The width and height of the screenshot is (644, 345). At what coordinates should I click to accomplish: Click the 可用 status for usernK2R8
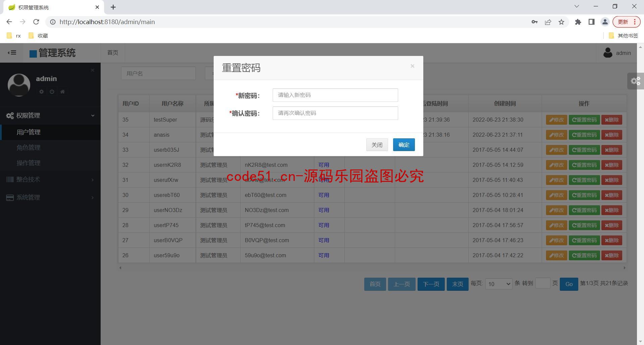point(324,165)
